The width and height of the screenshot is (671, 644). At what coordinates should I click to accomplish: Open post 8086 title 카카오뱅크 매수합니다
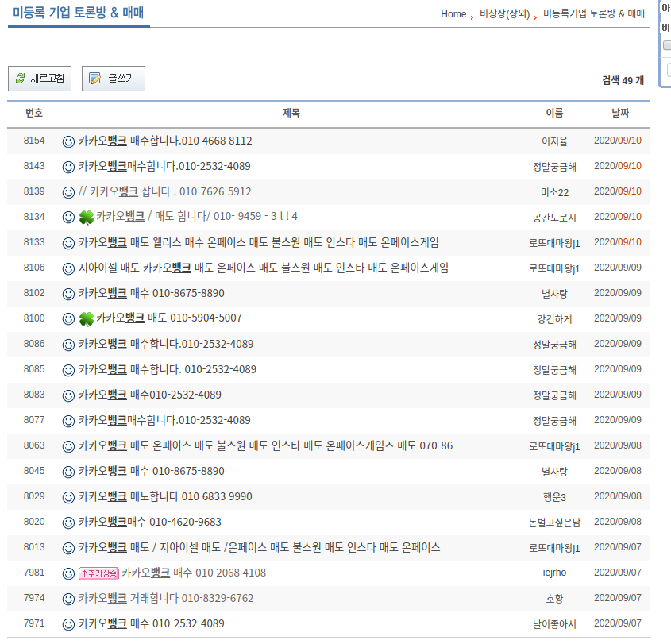coord(166,344)
